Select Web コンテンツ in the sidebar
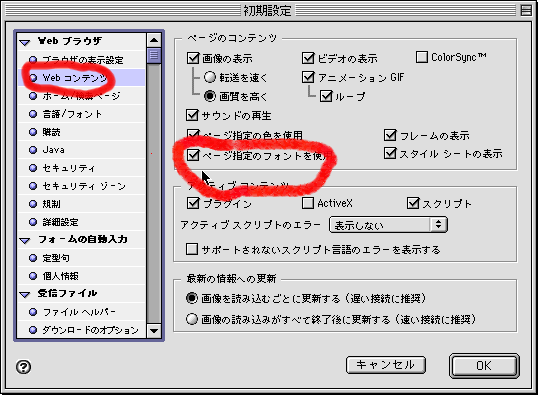Image resolution: width=538 pixels, height=395 pixels. coord(81,78)
